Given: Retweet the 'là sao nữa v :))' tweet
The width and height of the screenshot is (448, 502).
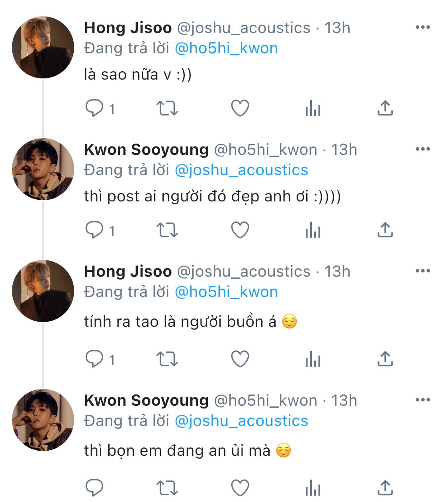Looking at the screenshot, I should 167,108.
